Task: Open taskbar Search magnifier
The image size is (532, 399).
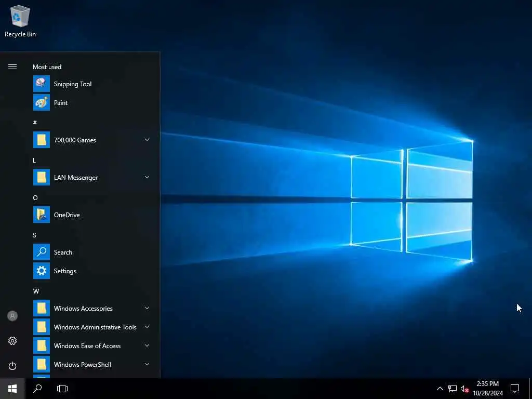Action: [37, 389]
